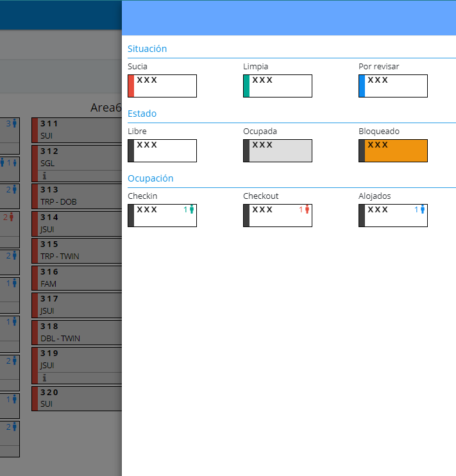Click the Limpia green legend box
This screenshot has height=476, width=456.
[278, 86]
